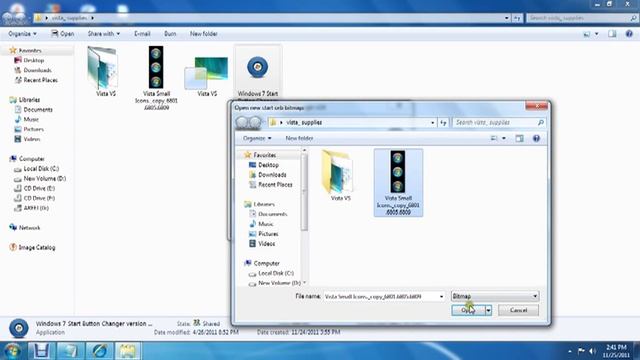Select Downloads in the dialog's navigation pane
The image size is (640, 360).
pos(272,175)
